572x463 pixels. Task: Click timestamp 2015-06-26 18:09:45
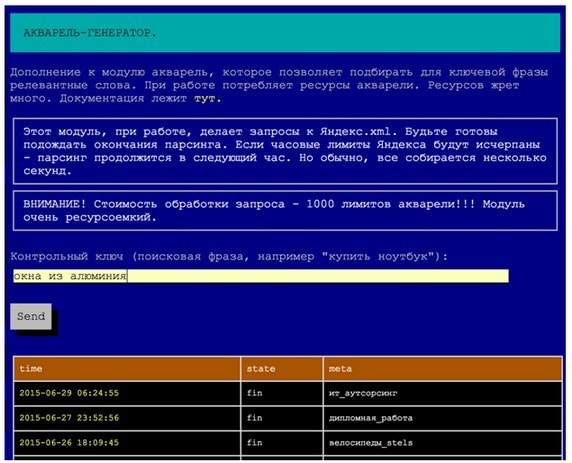tap(69, 443)
